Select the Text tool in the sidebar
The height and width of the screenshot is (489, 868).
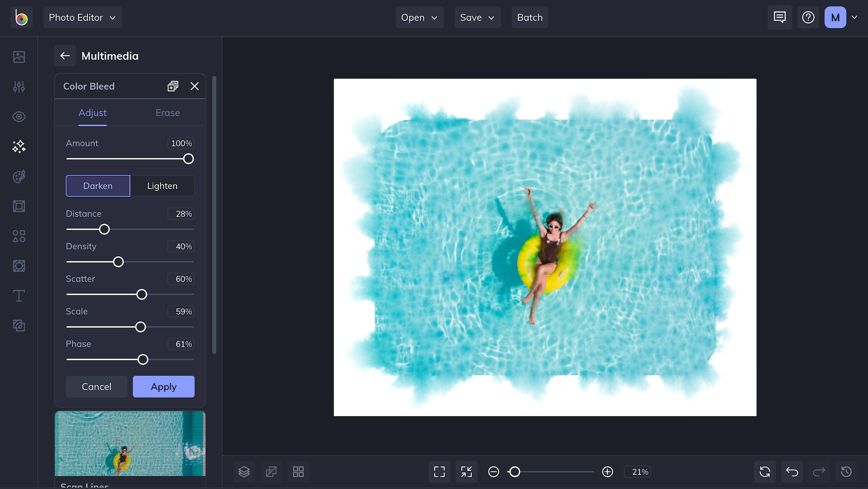18,295
